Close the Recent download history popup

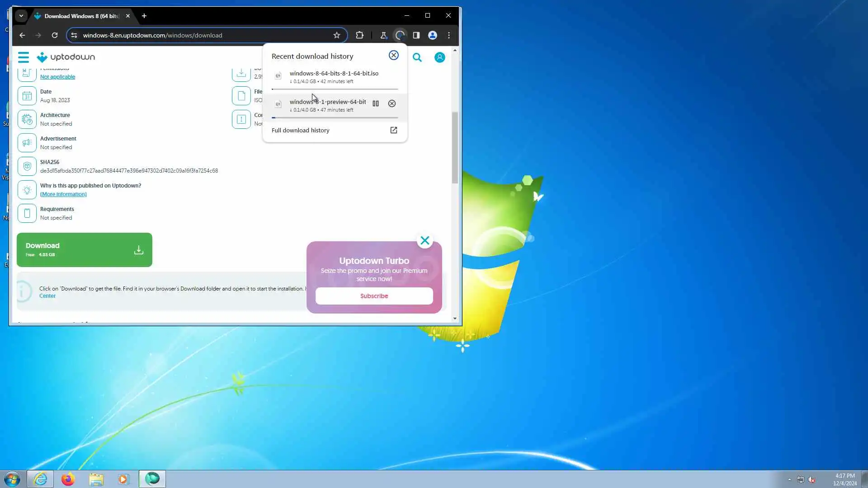click(x=394, y=55)
